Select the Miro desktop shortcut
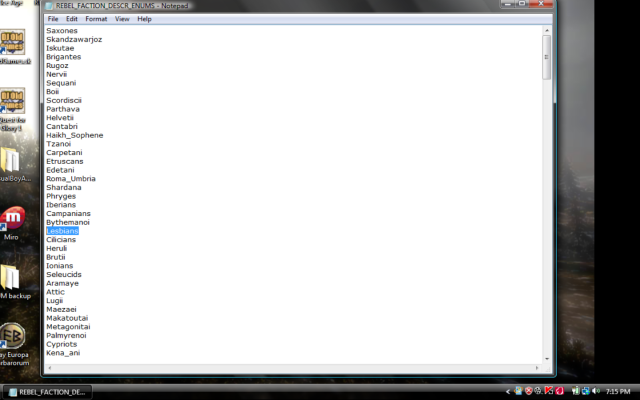The height and width of the screenshot is (400, 640). [12, 223]
